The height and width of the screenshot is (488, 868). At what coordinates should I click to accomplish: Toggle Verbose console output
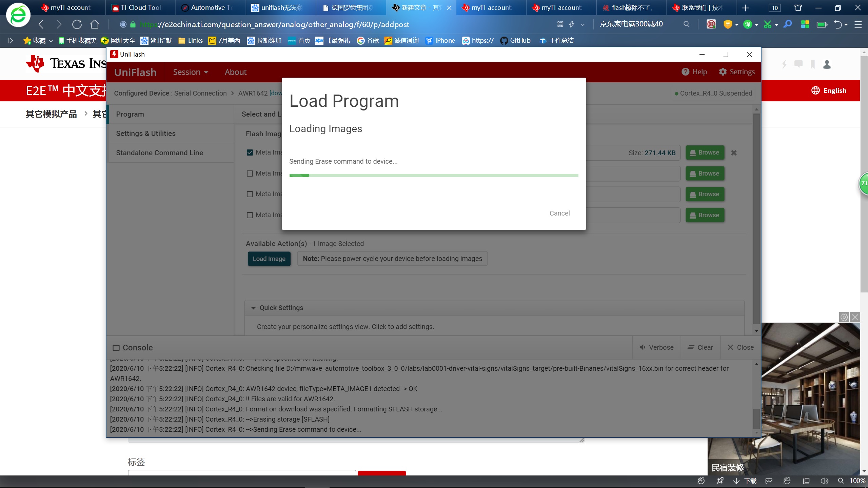[656, 347]
